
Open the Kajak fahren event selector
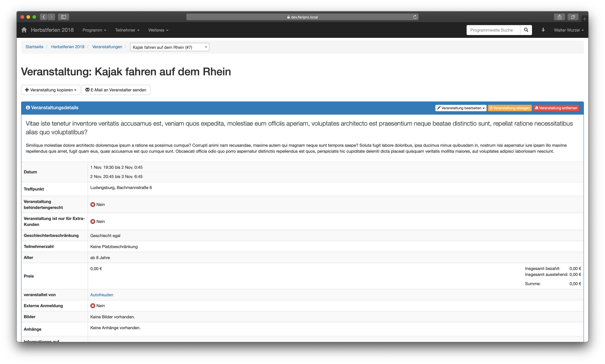click(169, 47)
